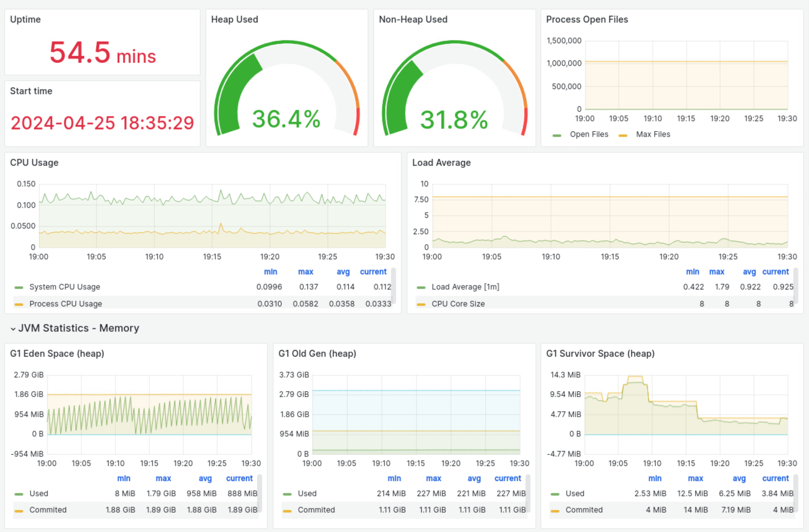809x532 pixels.
Task: Toggle the Open Files legend series
Action: point(589,134)
